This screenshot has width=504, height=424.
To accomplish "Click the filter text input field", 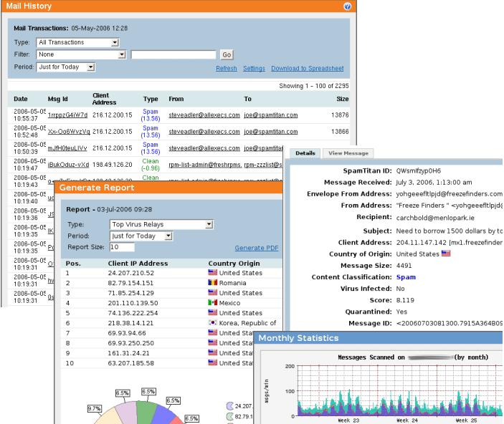I will (173, 54).
